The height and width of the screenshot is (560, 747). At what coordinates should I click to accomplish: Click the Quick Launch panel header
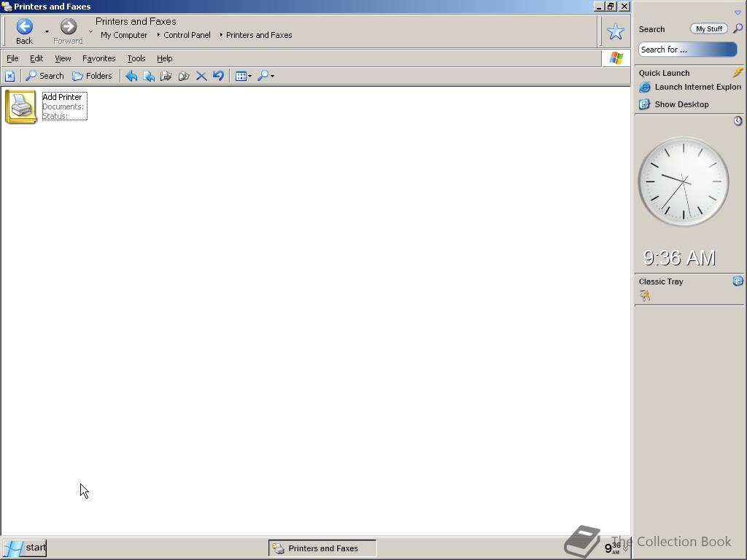tap(664, 73)
